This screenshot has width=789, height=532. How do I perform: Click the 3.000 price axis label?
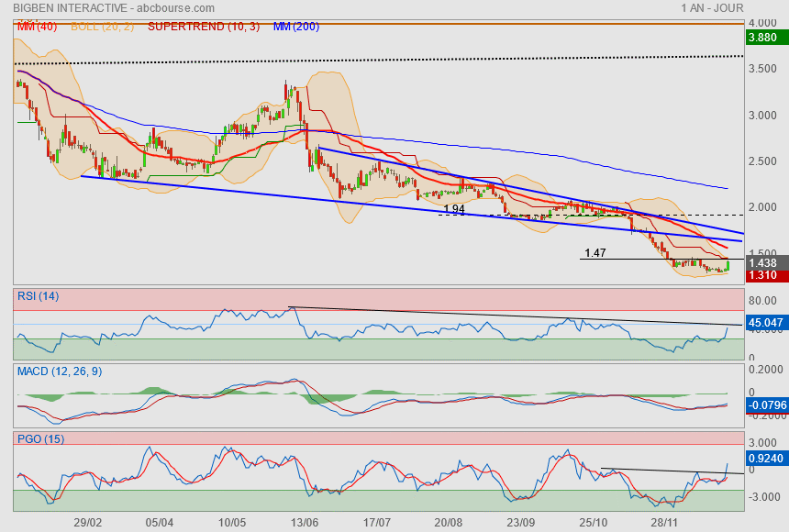[x=762, y=116]
